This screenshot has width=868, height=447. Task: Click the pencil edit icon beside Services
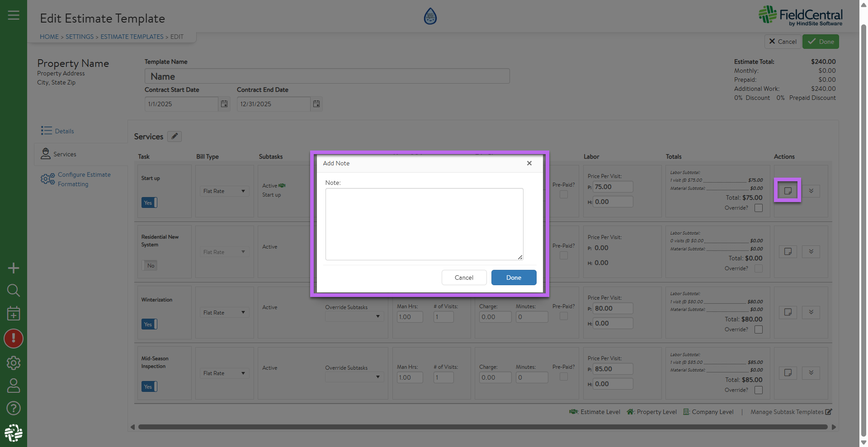pos(175,136)
